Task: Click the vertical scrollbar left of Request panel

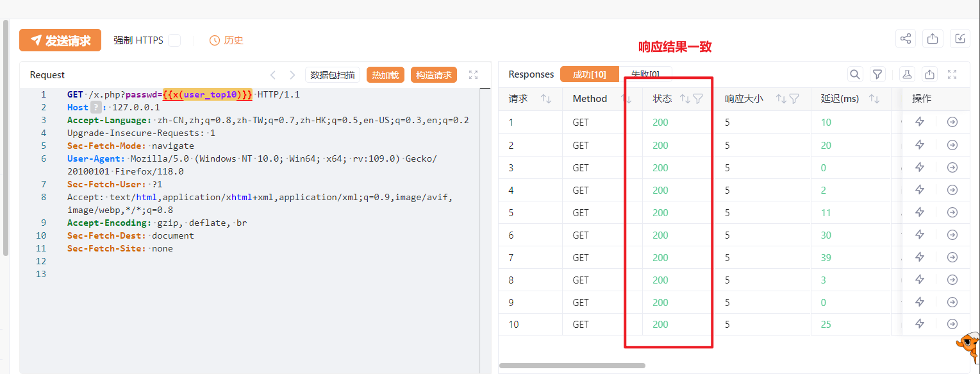Action: (x=6, y=137)
